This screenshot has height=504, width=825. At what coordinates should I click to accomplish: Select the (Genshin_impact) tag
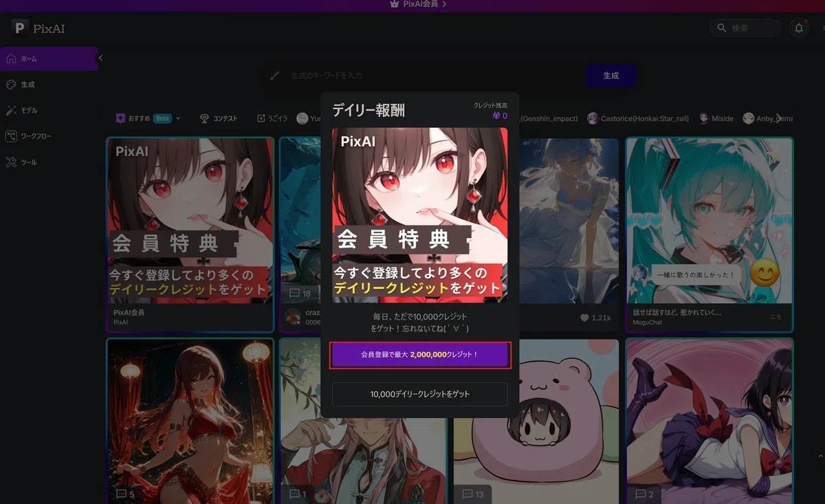point(549,118)
